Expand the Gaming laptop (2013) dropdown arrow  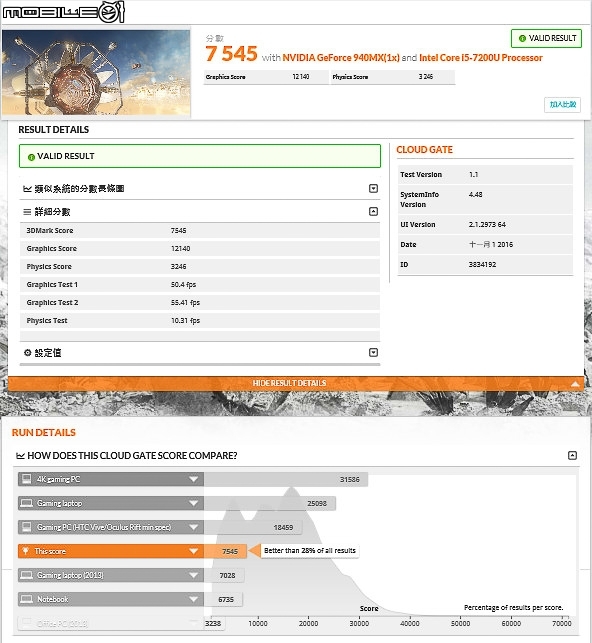pyautogui.click(x=194, y=575)
